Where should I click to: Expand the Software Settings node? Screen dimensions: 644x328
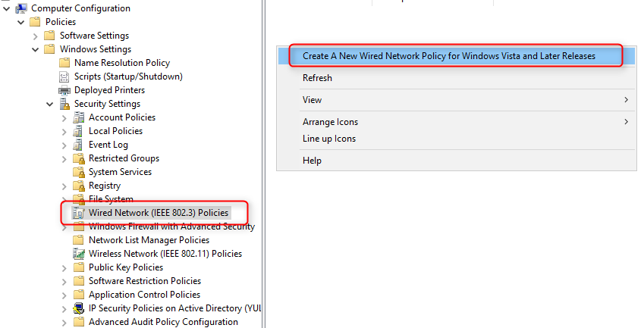tap(36, 36)
